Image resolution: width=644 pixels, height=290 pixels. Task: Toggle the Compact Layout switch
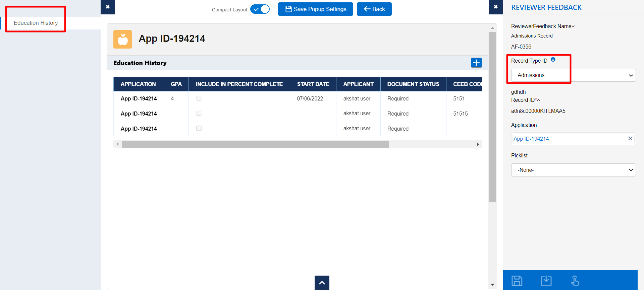[260, 9]
